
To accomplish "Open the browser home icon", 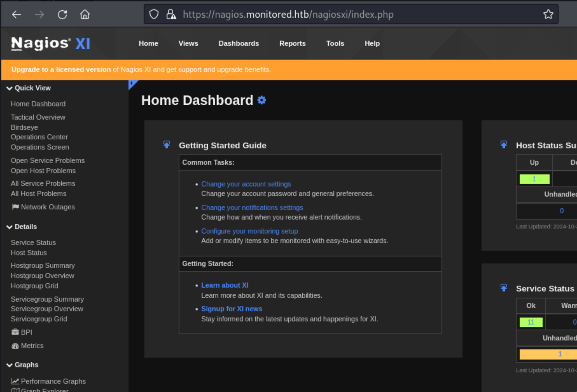I will point(85,14).
